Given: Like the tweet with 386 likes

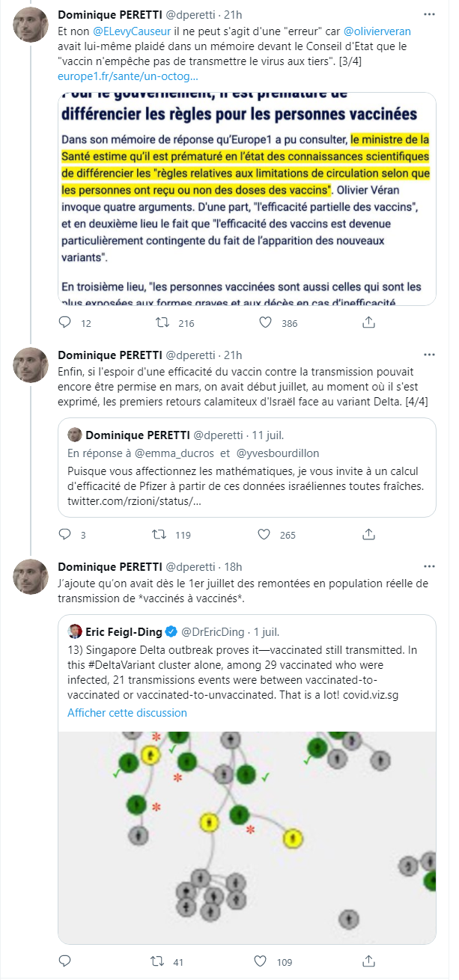Looking at the screenshot, I should pos(265,323).
